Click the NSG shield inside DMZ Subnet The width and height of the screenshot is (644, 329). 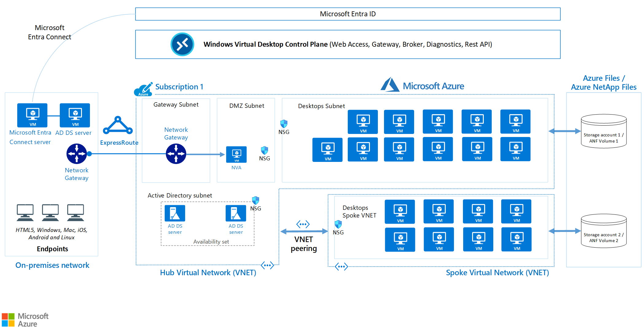(x=264, y=150)
